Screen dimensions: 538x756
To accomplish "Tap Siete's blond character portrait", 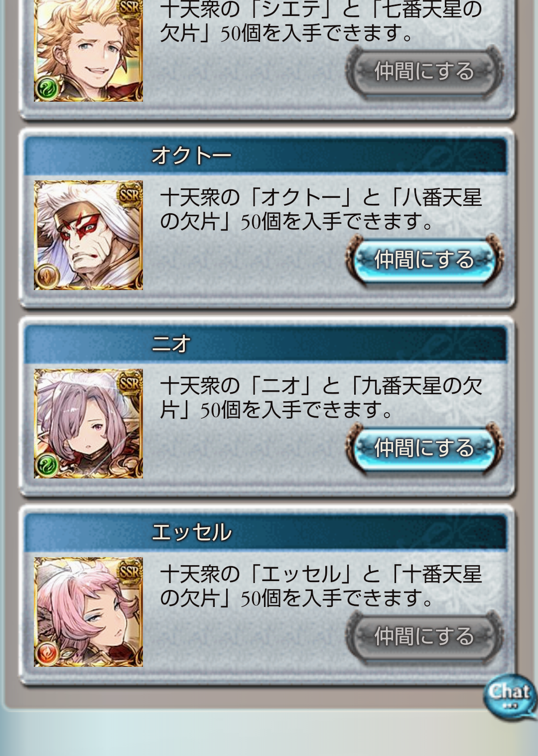I will (88, 50).
